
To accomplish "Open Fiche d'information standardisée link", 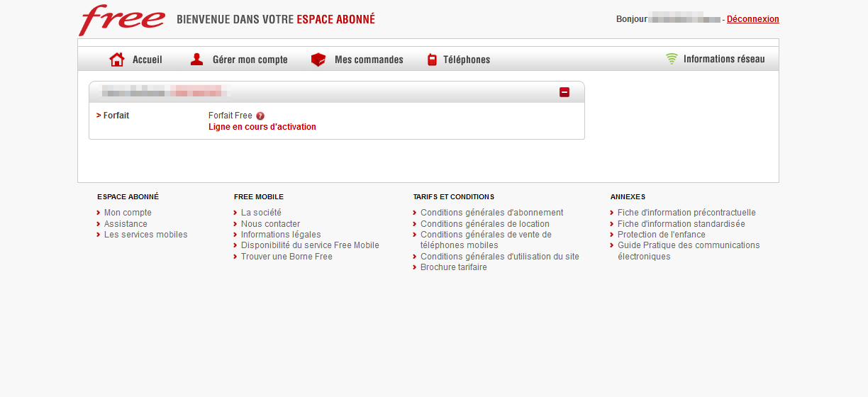I will click(x=681, y=224).
